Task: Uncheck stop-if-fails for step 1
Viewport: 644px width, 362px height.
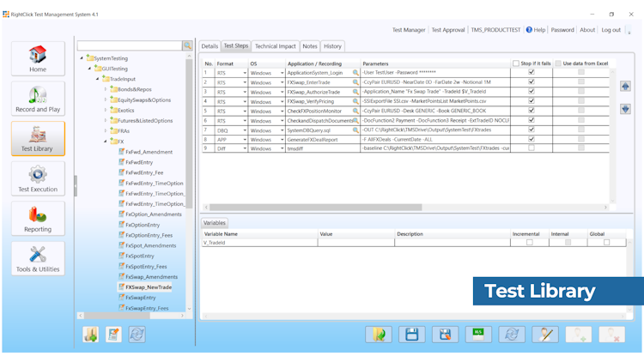Action: [532, 72]
